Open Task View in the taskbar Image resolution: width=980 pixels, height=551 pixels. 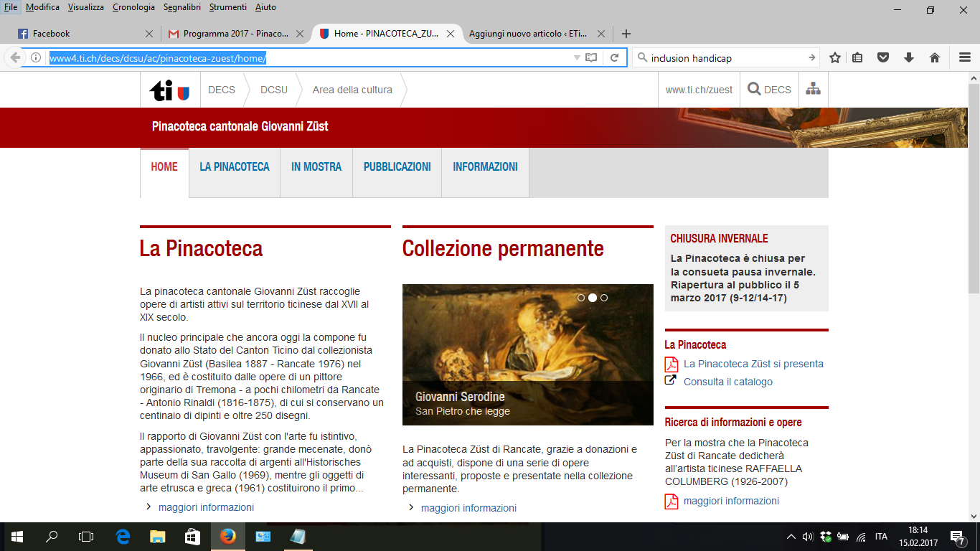coord(86,537)
